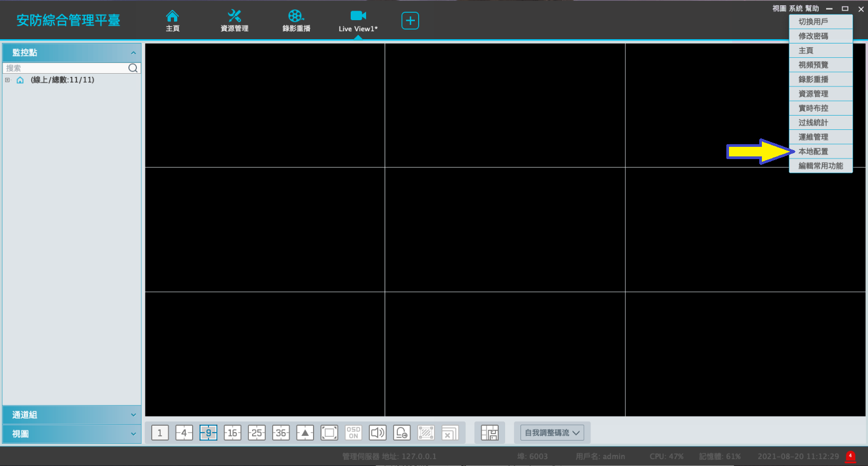
Task: Open the 自我調整碼流 stream dropdown
Action: (552, 433)
